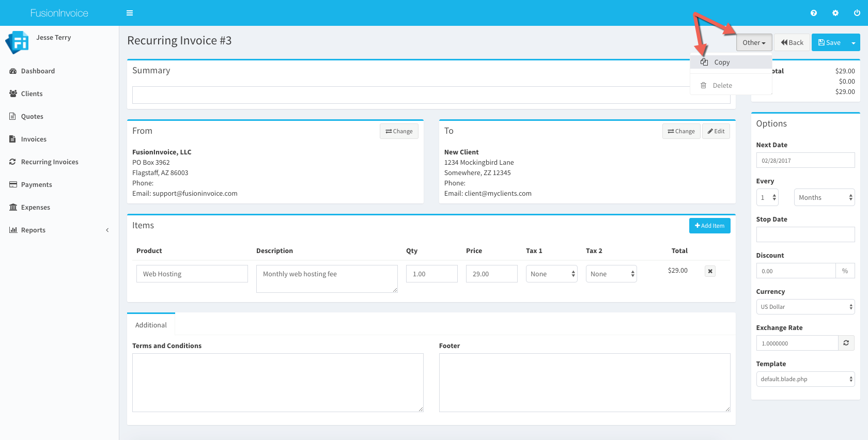Open the Months frequency dropdown
The height and width of the screenshot is (440, 868).
[824, 197]
